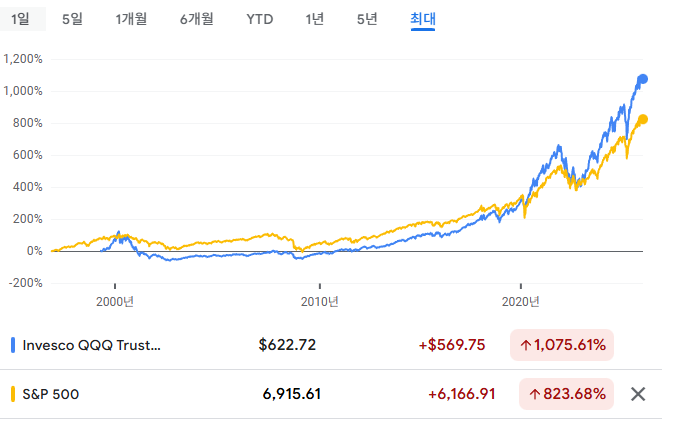The image size is (681, 424).
Task: Show the 1개월 chart range
Action: [132, 19]
